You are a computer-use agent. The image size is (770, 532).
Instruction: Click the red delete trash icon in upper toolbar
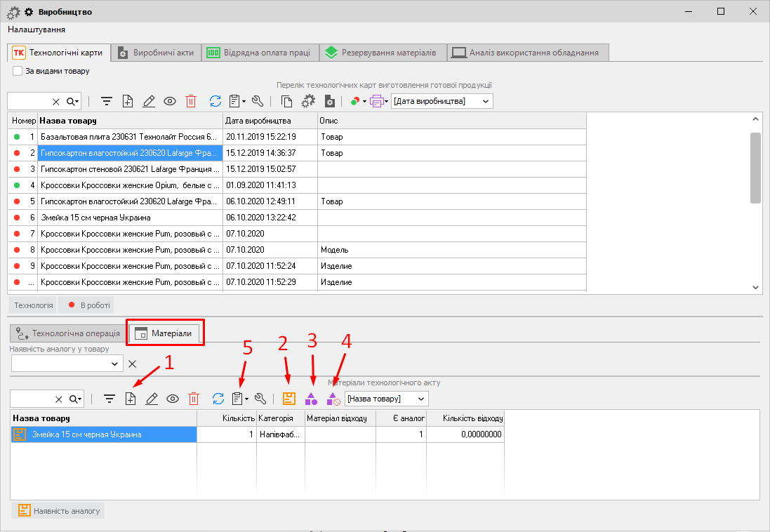[191, 101]
